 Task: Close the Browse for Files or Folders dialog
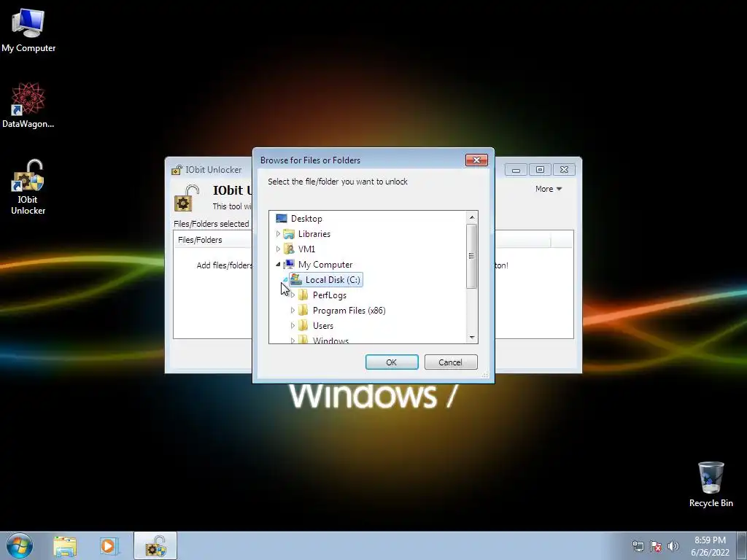[x=476, y=160]
